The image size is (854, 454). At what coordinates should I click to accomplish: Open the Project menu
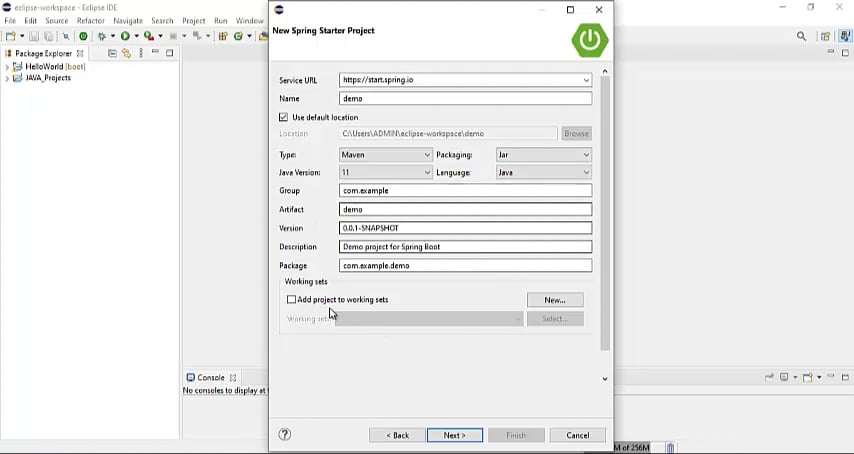click(193, 21)
